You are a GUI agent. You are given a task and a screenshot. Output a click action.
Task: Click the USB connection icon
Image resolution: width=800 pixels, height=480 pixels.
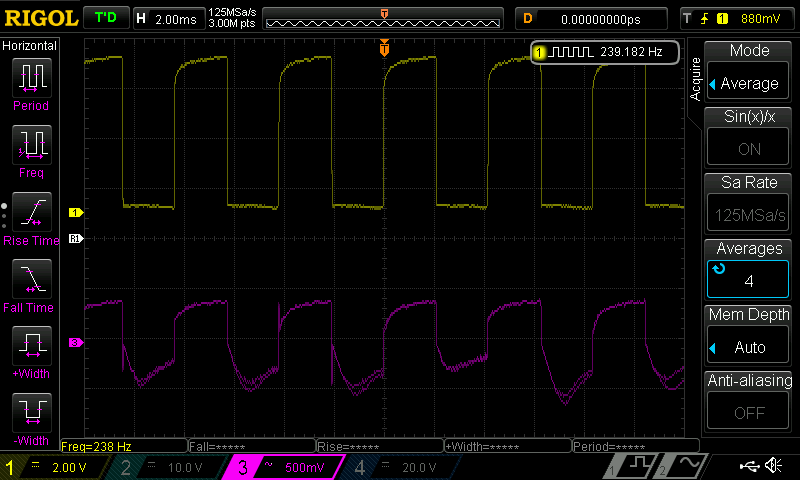[x=750, y=465]
